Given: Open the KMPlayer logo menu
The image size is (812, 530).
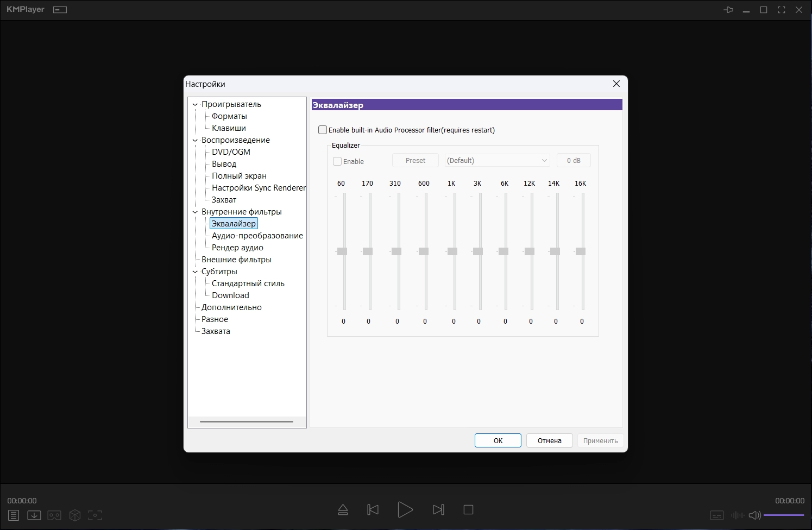Looking at the screenshot, I should 26,9.
